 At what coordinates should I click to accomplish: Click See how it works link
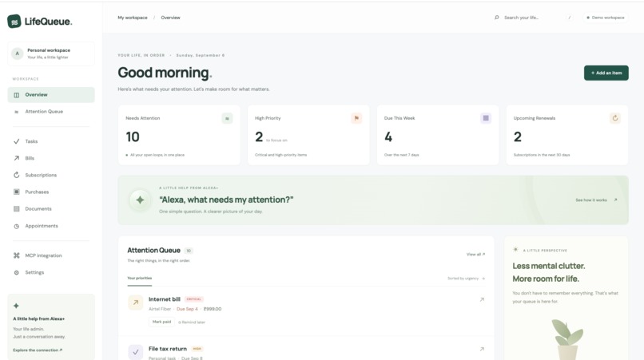(596, 200)
